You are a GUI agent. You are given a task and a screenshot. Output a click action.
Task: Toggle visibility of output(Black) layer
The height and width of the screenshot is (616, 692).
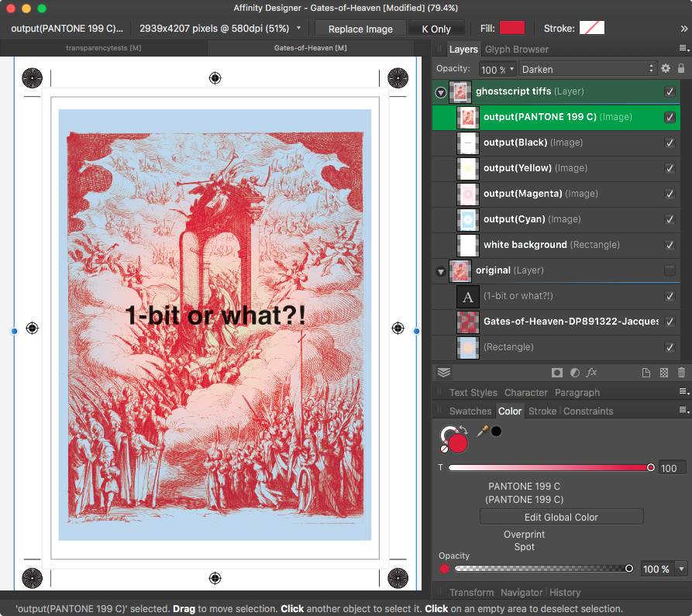click(670, 143)
